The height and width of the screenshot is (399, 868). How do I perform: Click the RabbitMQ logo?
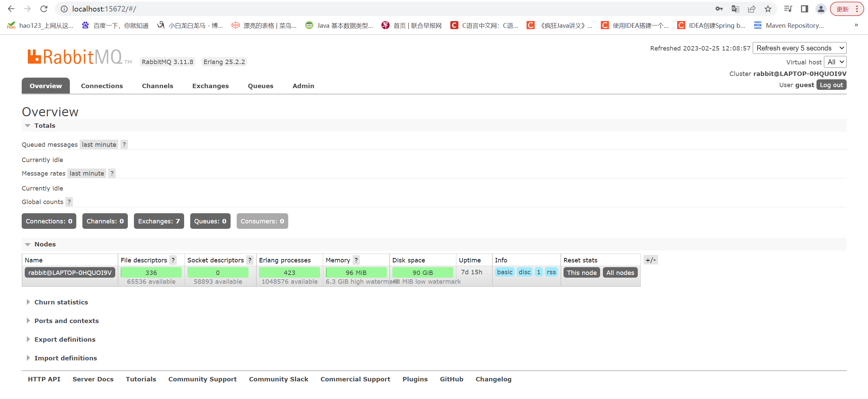pyautogui.click(x=75, y=57)
